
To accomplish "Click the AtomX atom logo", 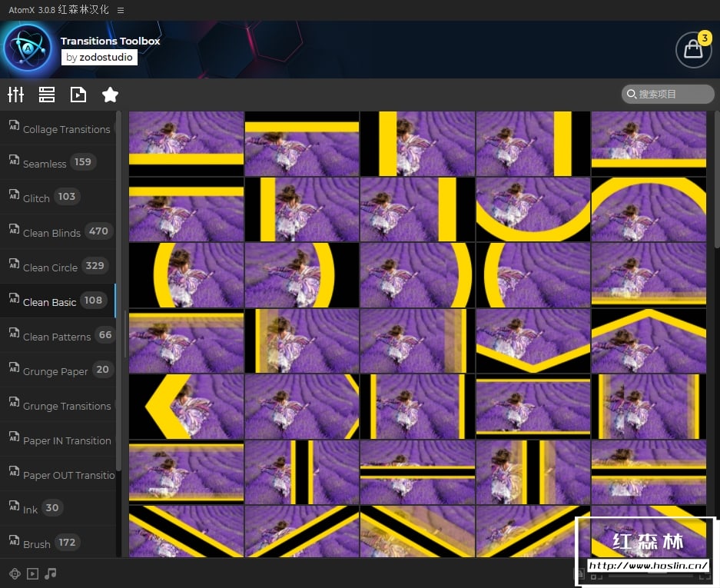I will (28, 48).
